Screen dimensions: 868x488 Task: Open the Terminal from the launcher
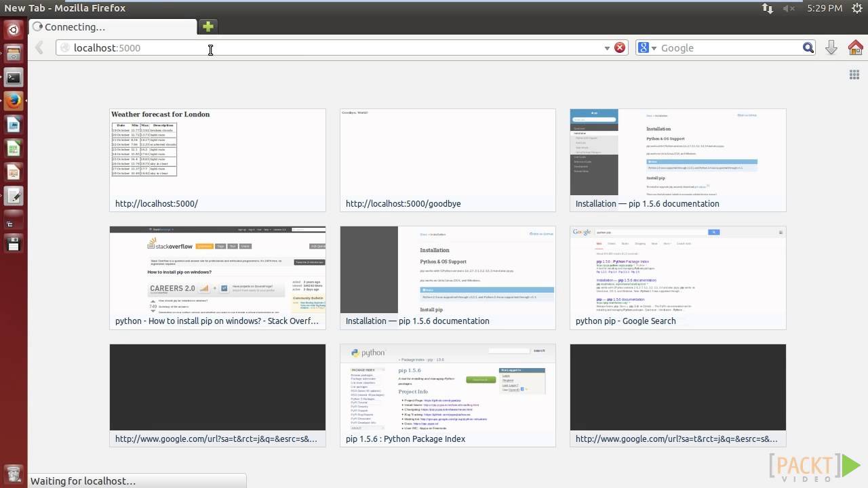point(14,77)
